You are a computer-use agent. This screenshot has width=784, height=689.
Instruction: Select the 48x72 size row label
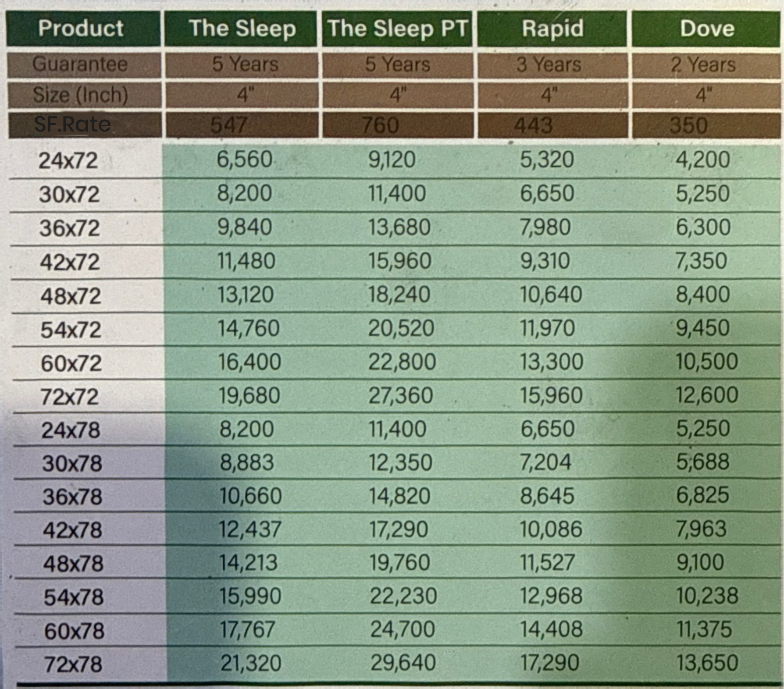(x=71, y=296)
